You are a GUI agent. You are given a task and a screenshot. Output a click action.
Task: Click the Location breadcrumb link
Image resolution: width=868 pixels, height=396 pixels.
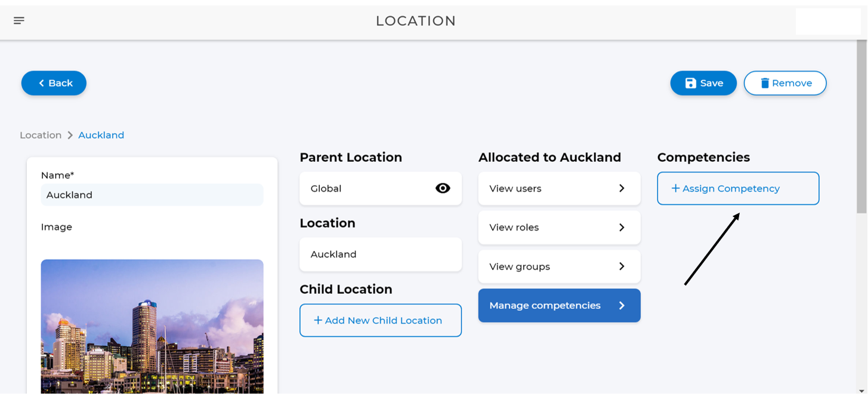pyautogui.click(x=41, y=135)
